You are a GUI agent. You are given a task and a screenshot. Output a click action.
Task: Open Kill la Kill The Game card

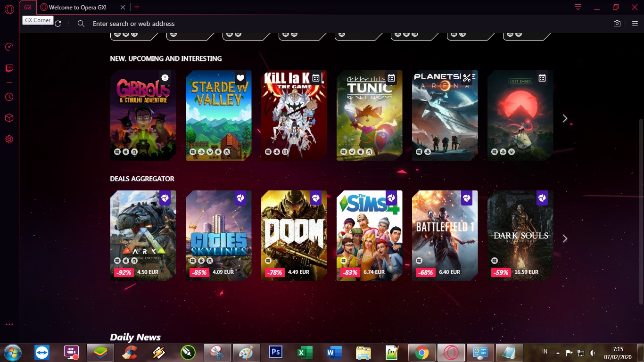click(x=294, y=115)
